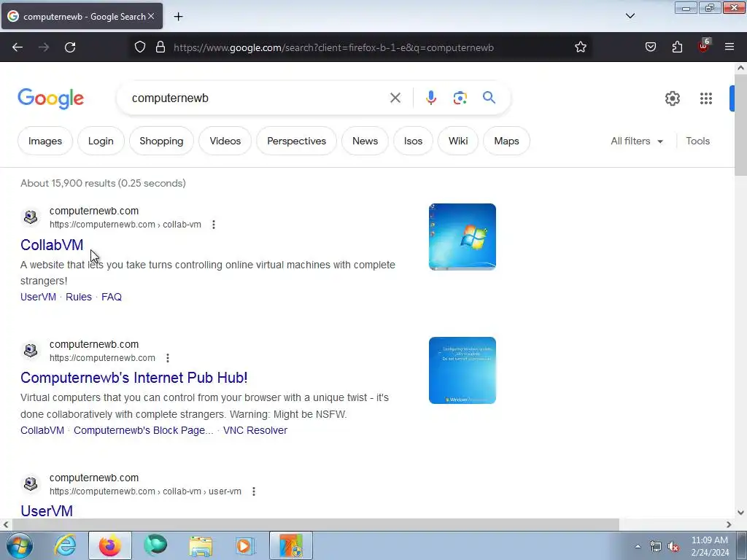Click the Google logo
Viewport: 747px width, 560px height.
(50, 98)
